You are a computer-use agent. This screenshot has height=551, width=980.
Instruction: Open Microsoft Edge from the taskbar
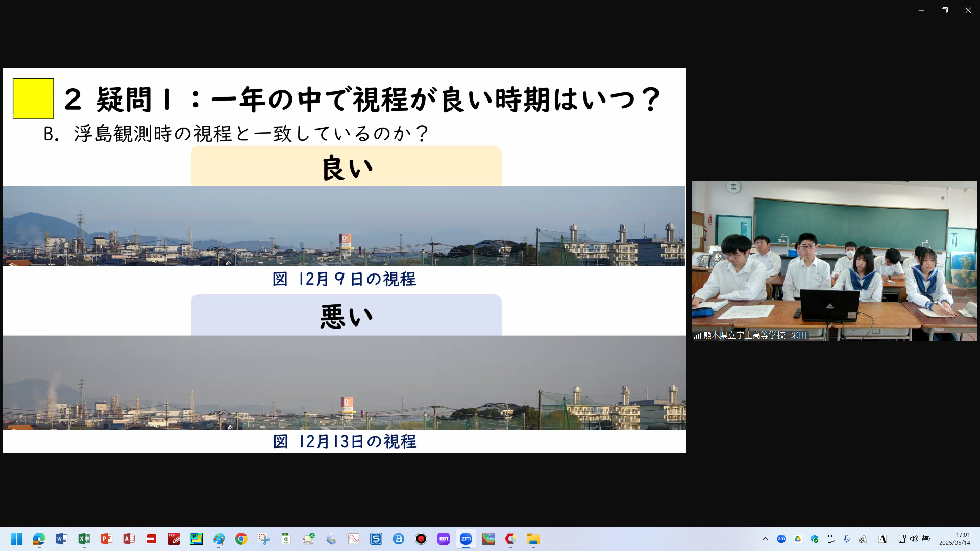[x=39, y=539]
